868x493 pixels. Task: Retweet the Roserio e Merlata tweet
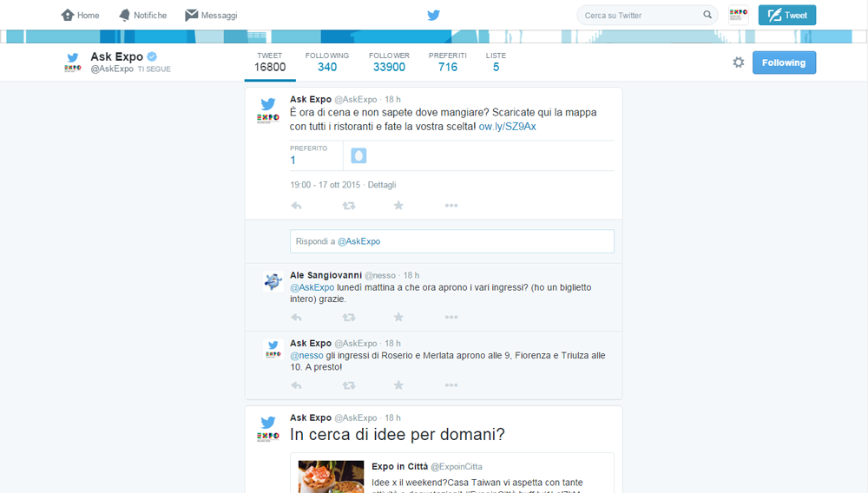(349, 385)
